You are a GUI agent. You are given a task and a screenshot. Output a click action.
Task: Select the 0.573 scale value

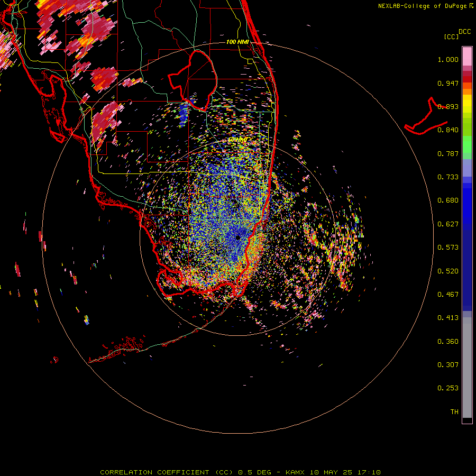(x=448, y=248)
